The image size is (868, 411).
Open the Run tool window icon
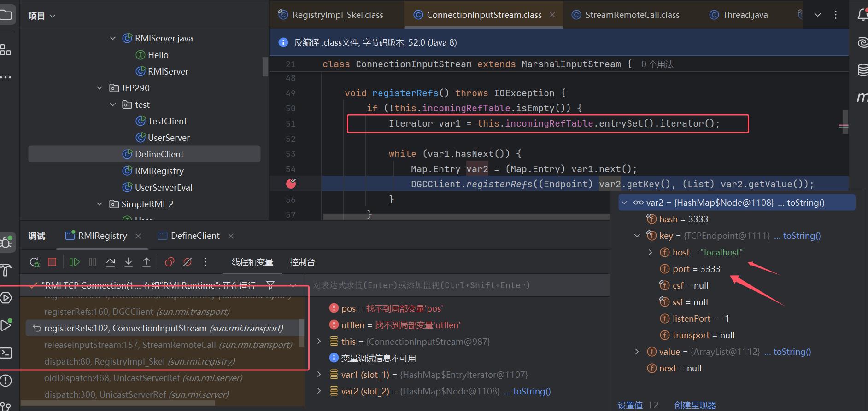pyautogui.click(x=6, y=325)
